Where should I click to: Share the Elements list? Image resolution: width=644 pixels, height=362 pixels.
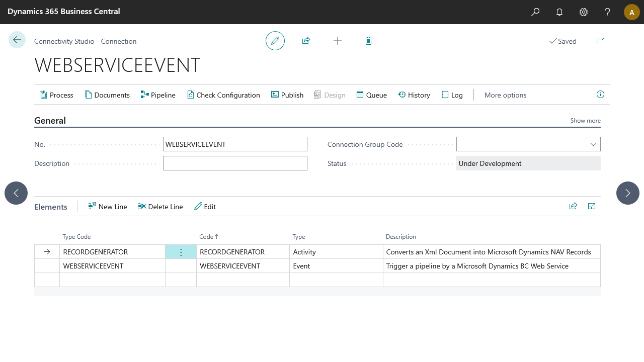[573, 206]
